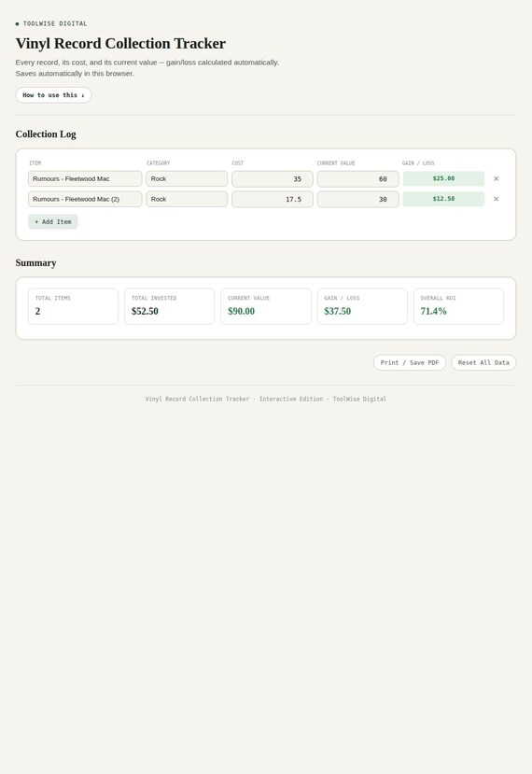This screenshot has height=774, width=532.
Task: Delete the Rumours - Fleetwood Mac $25.00 row
Action: (496, 178)
